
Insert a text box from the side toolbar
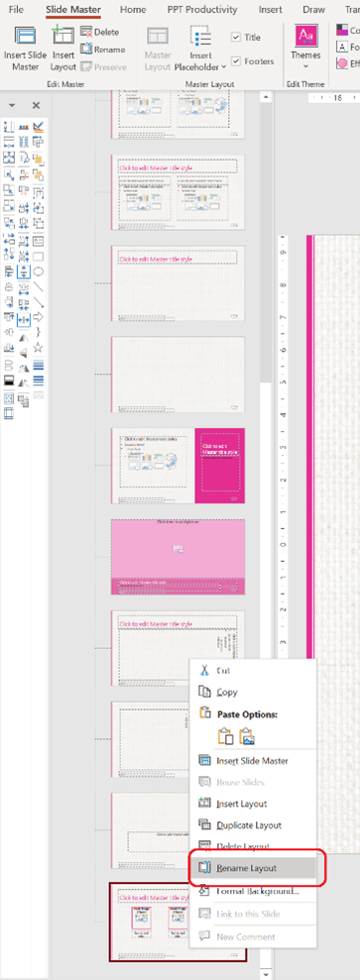(38, 241)
